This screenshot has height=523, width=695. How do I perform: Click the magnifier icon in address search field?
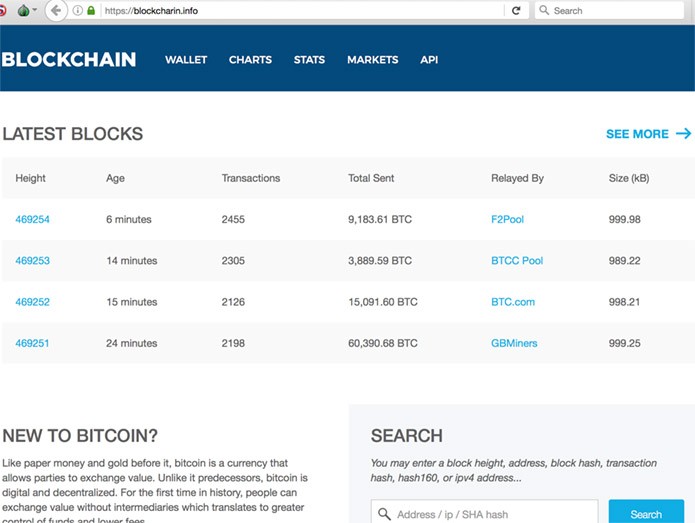(x=384, y=514)
